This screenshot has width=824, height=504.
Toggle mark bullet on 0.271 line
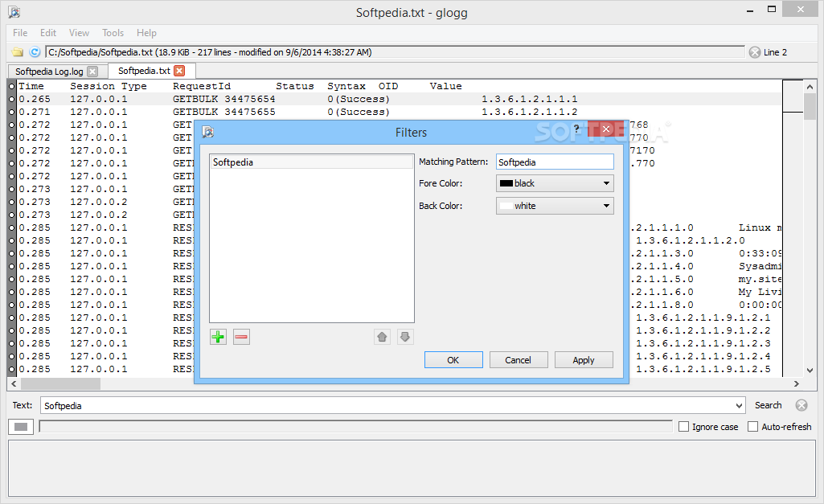click(11, 112)
